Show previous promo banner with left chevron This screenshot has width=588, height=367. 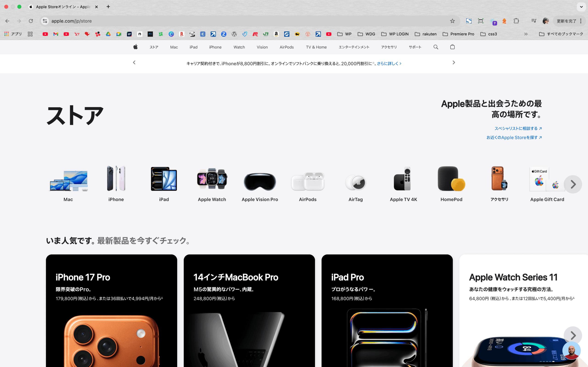[134, 63]
